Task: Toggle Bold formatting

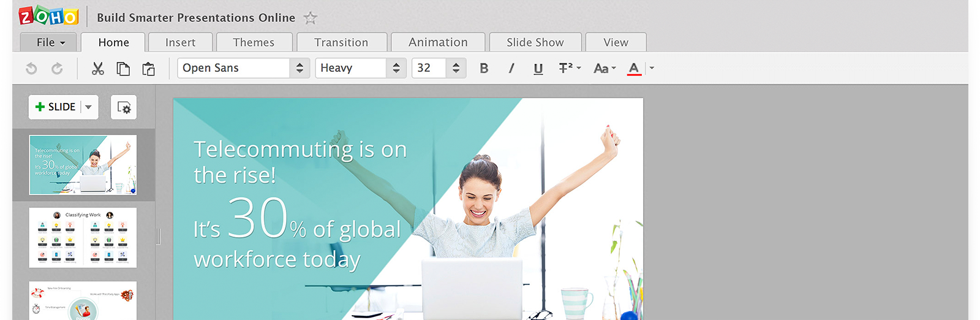Action: 484,68
